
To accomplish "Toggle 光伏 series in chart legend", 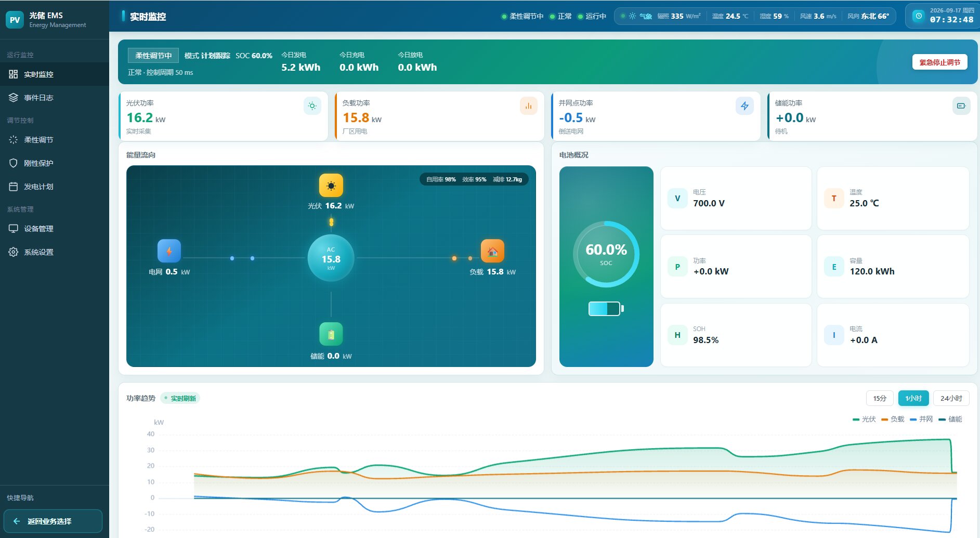I will click(x=864, y=419).
